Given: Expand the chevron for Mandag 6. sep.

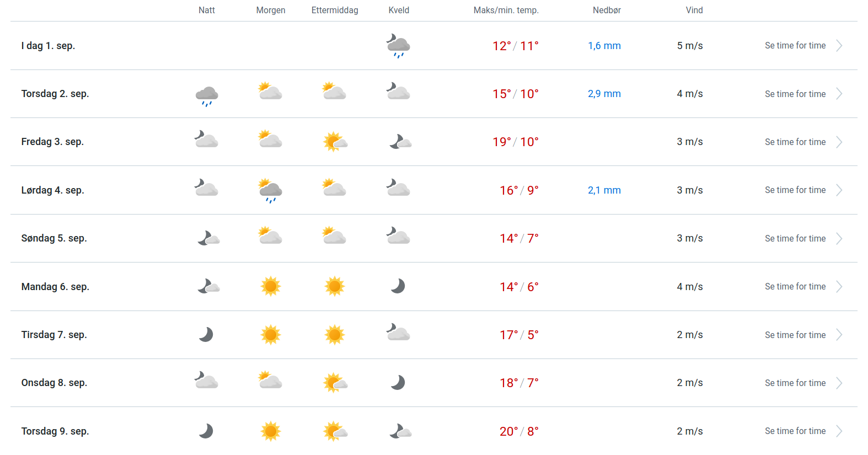Looking at the screenshot, I should (839, 287).
